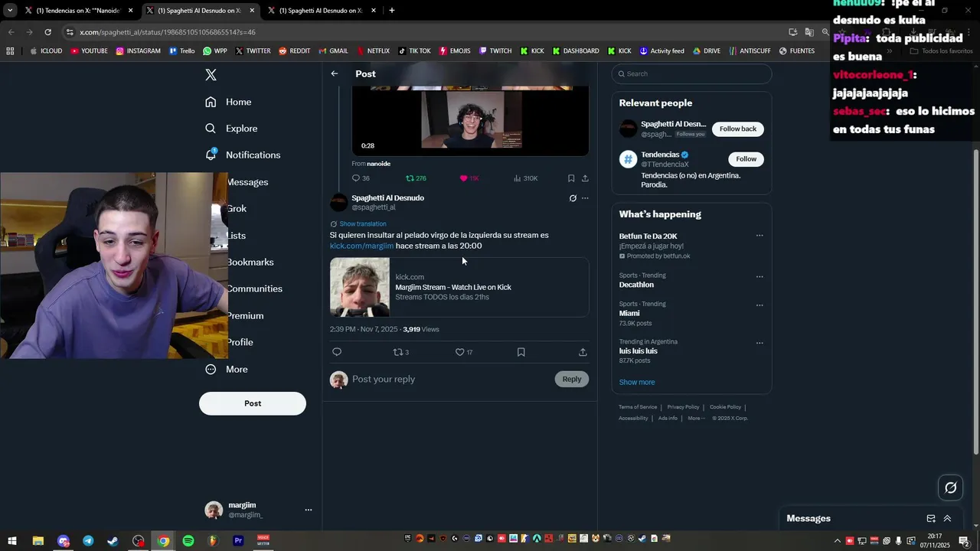Open the INSTAGRAM bookmark
Screen dimensions: 980x551
pyautogui.click(x=139, y=51)
